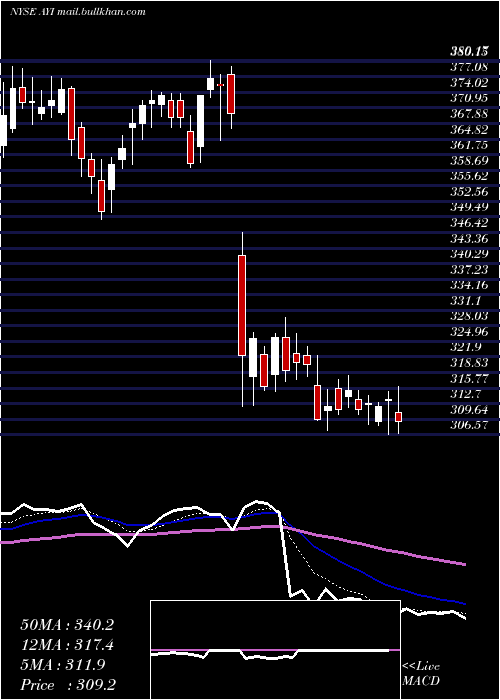Select the 324.96 price axis label

point(469,333)
